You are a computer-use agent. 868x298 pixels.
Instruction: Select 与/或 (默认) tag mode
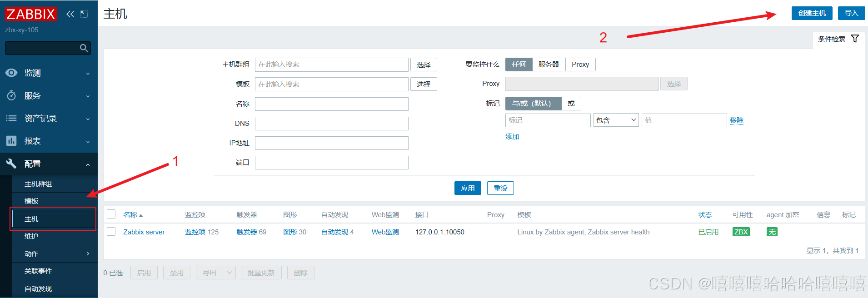coord(533,104)
